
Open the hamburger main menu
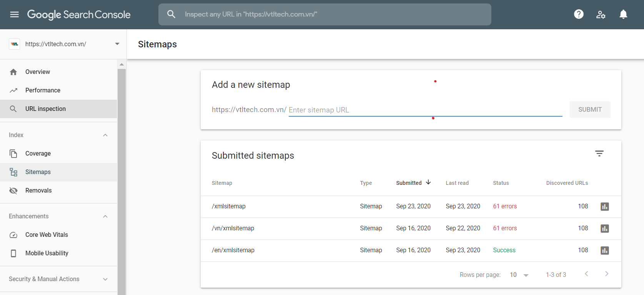point(14,15)
